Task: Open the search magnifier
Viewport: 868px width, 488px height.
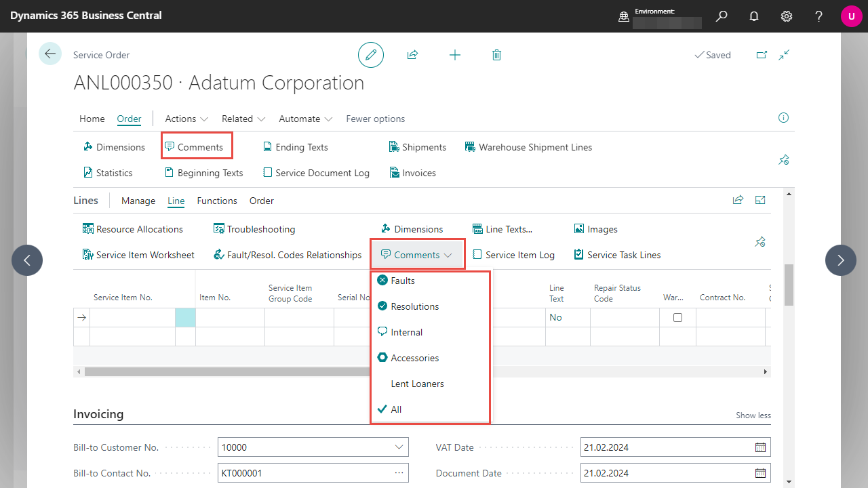Action: (722, 16)
